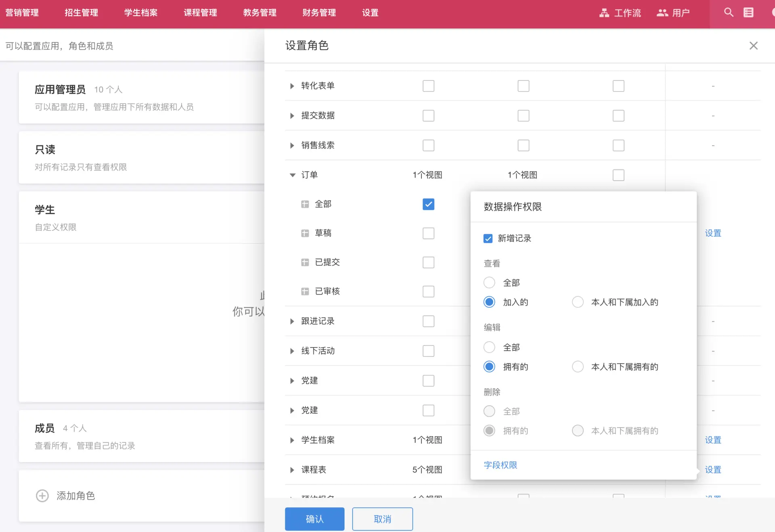Open the 财务管理 menu

point(319,13)
